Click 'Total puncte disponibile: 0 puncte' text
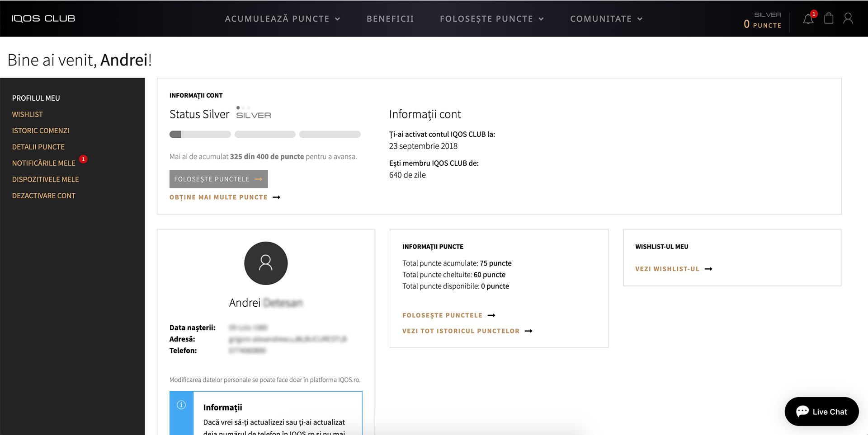 click(x=456, y=286)
